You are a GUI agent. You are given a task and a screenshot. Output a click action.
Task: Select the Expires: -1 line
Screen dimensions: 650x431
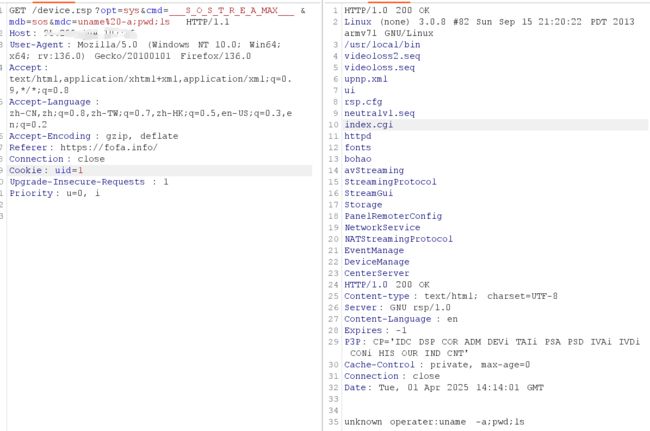[x=375, y=330]
